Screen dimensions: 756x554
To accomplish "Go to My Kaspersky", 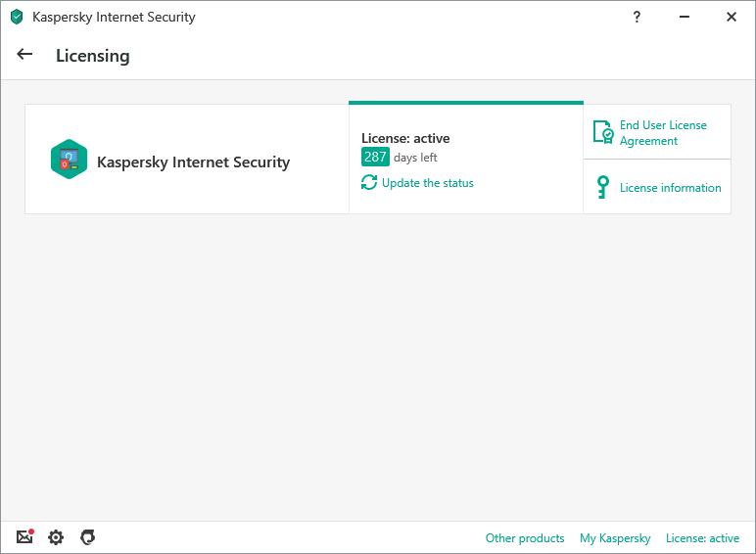I will click(615, 538).
